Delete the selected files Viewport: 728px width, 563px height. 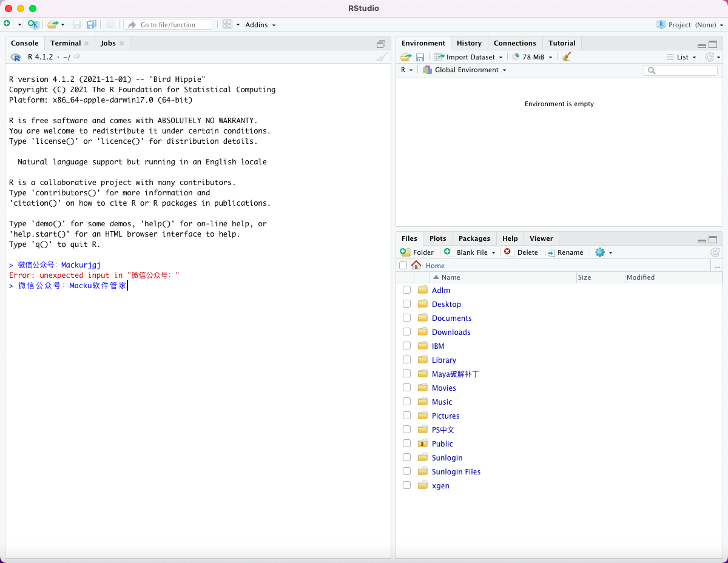[521, 252]
